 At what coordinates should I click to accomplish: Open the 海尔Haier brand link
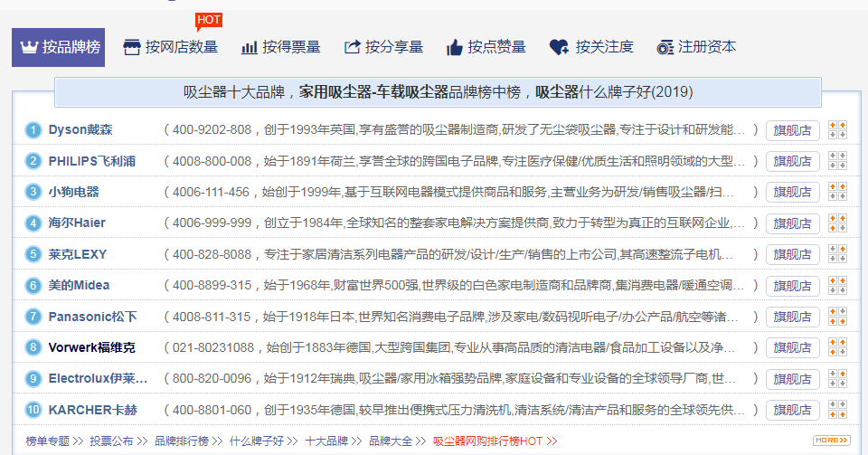click(77, 223)
